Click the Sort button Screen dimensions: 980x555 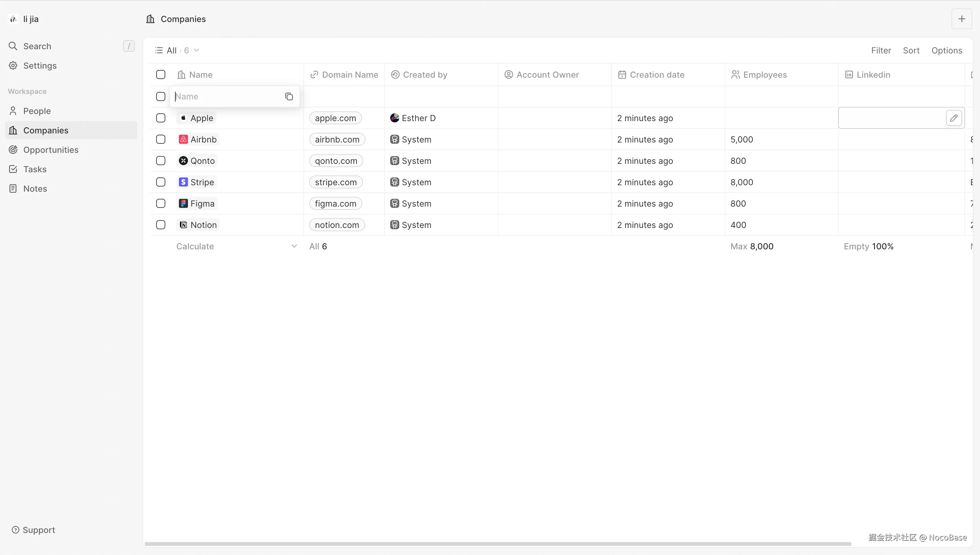point(911,50)
